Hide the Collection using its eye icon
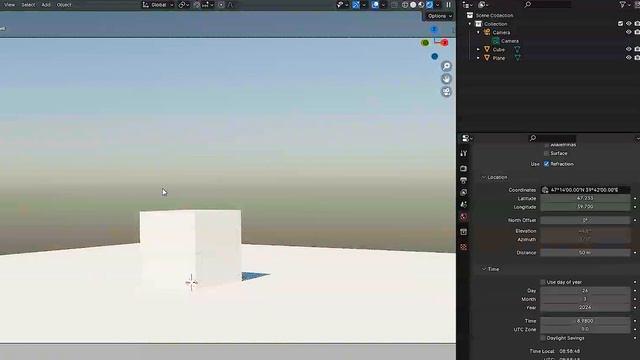 (629, 24)
